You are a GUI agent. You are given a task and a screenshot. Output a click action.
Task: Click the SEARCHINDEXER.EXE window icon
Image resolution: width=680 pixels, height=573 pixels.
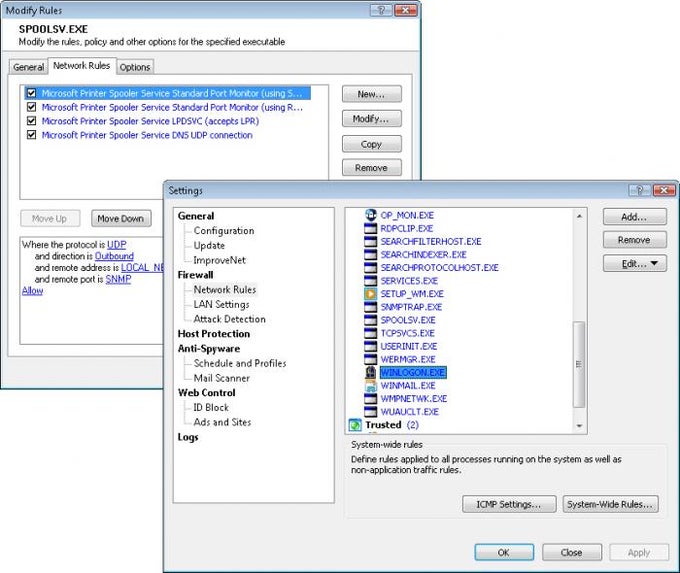point(370,254)
